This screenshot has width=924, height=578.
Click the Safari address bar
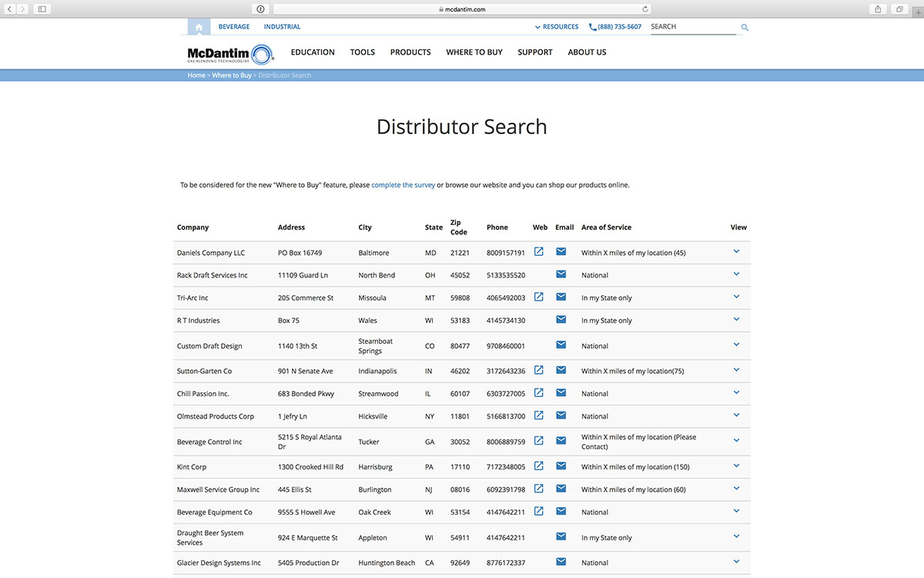[x=462, y=9]
